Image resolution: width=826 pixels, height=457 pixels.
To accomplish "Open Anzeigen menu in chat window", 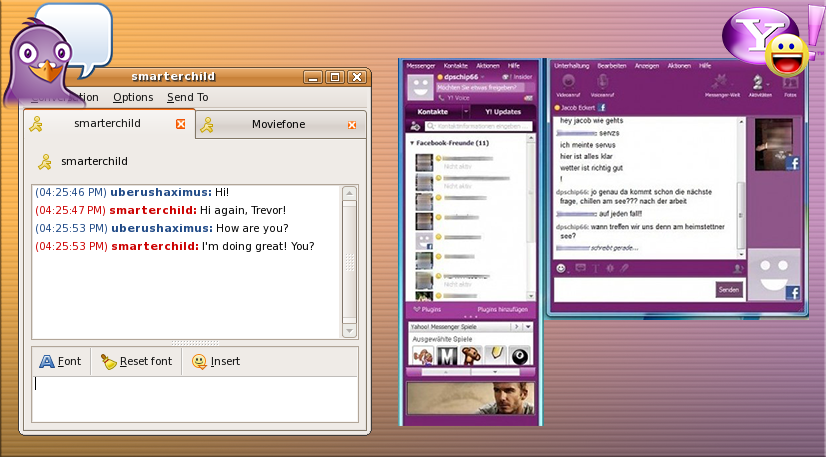I will click(x=647, y=66).
